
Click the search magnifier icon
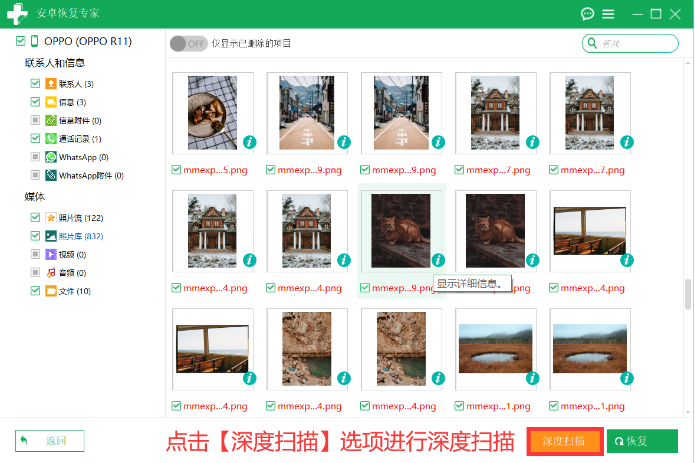point(592,43)
